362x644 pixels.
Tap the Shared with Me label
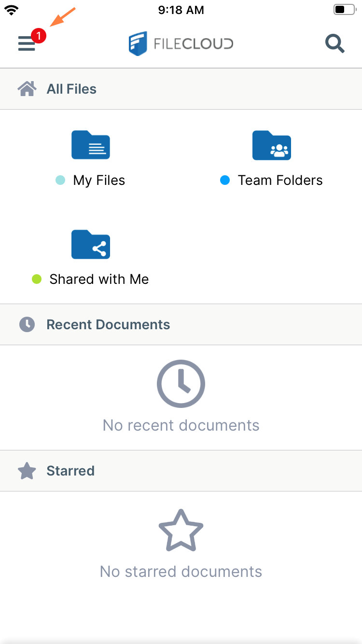(99, 280)
